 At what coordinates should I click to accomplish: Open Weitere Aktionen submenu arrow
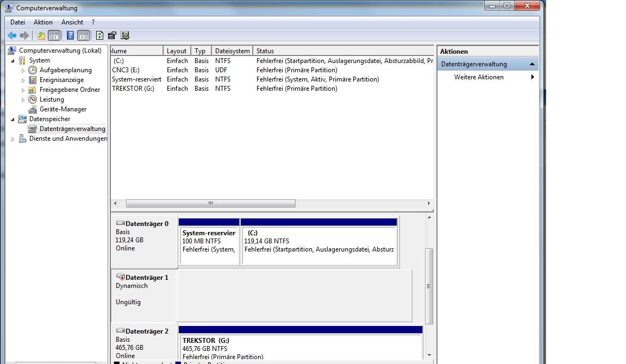[x=533, y=77]
